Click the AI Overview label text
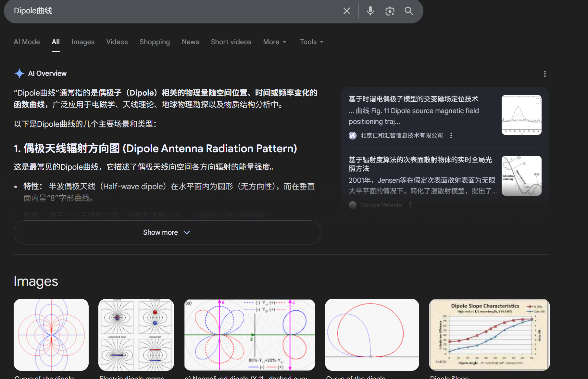Screen dimensions: 588x379 [x=47, y=73]
